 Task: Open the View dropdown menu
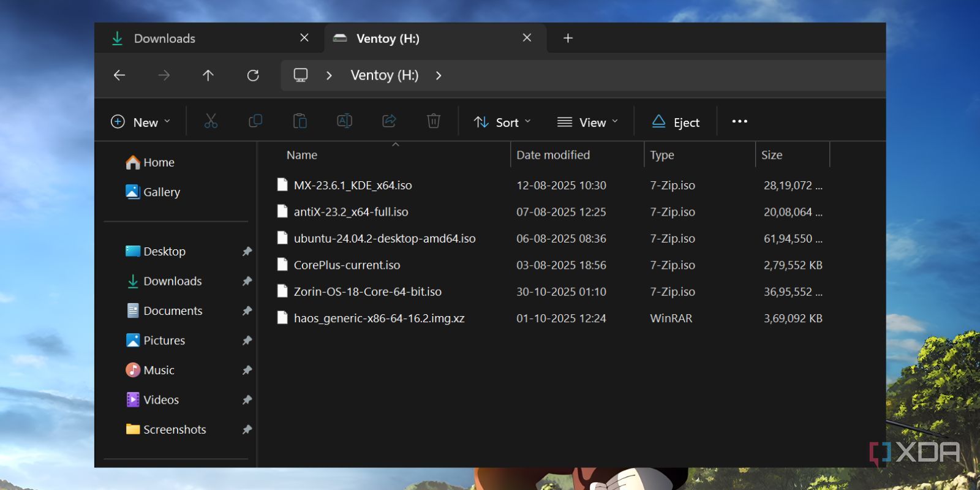coord(587,122)
